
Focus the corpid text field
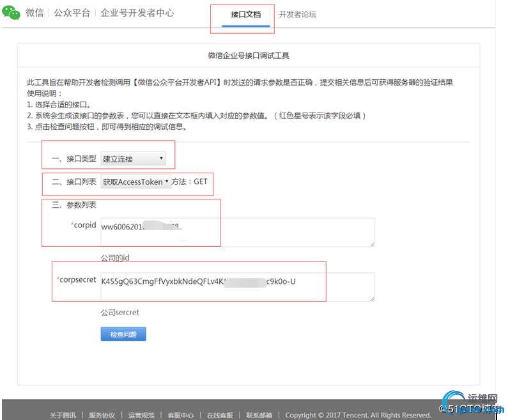tap(238, 232)
